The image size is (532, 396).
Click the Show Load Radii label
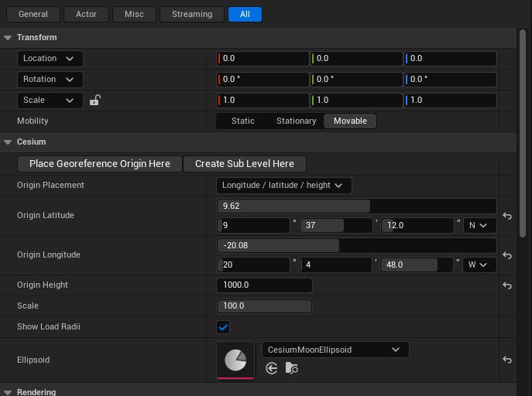tap(49, 327)
